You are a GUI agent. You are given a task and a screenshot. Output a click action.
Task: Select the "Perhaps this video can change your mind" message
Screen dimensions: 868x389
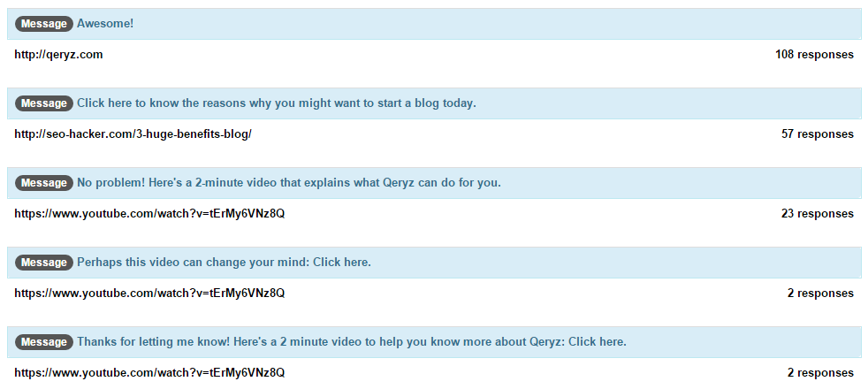click(x=224, y=263)
